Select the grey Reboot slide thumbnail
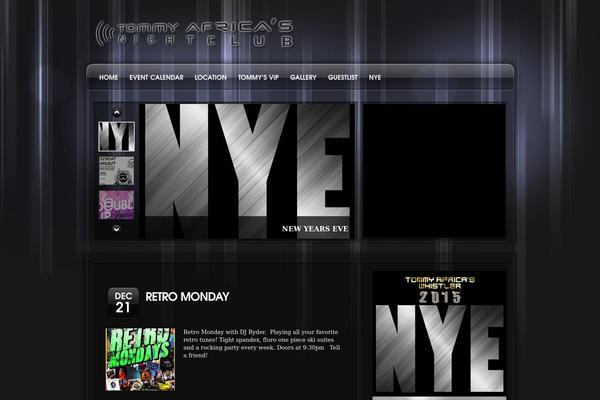The height and width of the screenshot is (400, 600). 116,171
